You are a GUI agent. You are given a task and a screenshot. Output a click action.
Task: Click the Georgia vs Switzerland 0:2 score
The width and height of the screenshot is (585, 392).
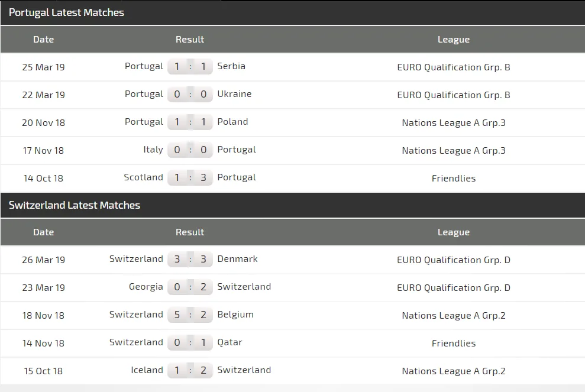tap(190, 287)
